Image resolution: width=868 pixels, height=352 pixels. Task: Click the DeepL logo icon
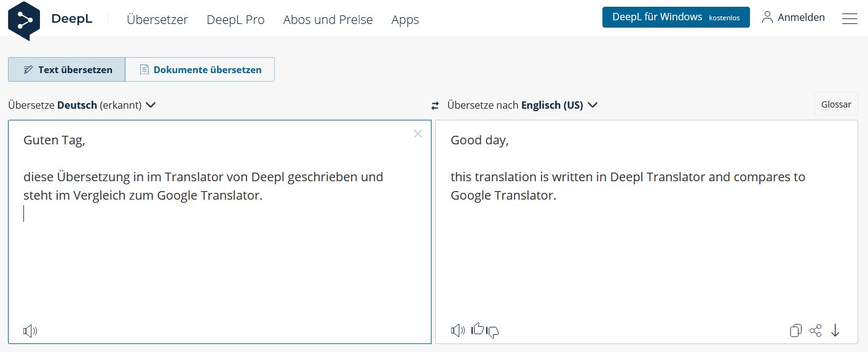click(24, 20)
